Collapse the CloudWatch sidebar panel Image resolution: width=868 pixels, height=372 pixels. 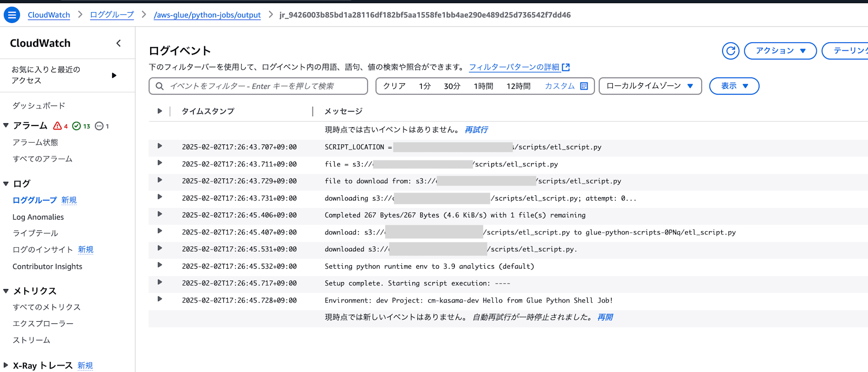pyautogui.click(x=118, y=43)
